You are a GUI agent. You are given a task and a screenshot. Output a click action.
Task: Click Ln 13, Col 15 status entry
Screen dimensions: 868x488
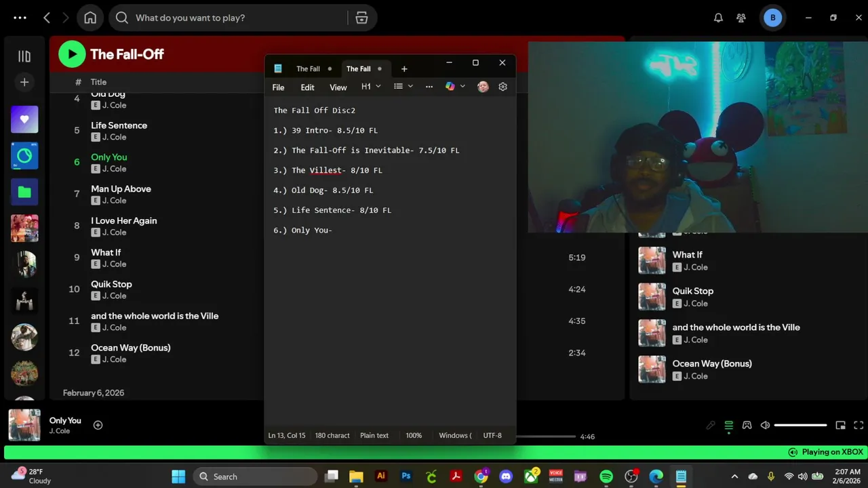[x=287, y=436]
